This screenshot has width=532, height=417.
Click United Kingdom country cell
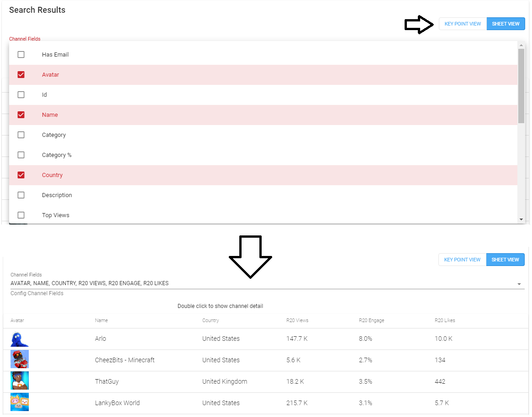(225, 381)
